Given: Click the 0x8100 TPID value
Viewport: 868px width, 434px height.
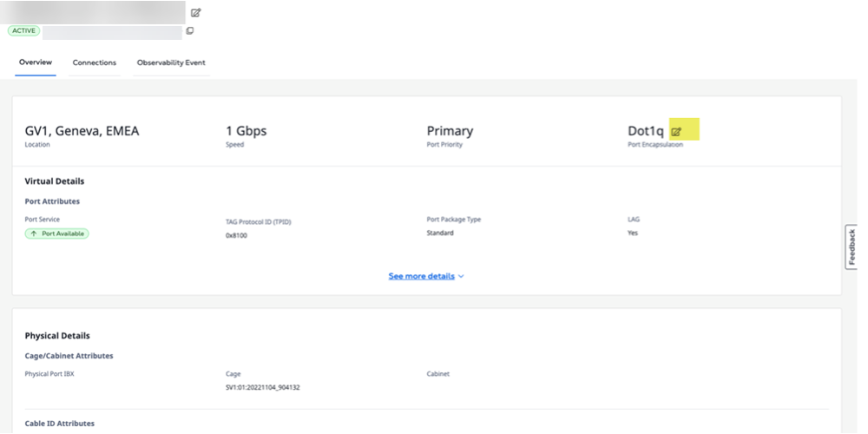Looking at the screenshot, I should click(236, 235).
